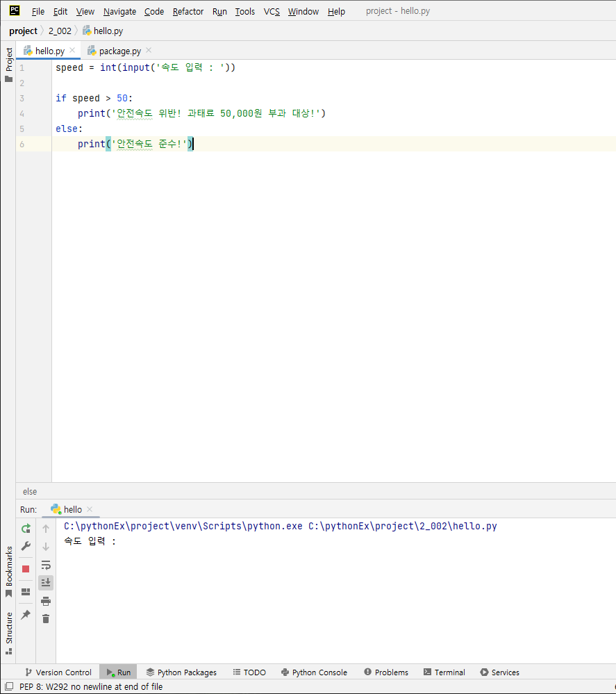Open the Run menu
This screenshot has height=694, width=616.
tap(219, 12)
